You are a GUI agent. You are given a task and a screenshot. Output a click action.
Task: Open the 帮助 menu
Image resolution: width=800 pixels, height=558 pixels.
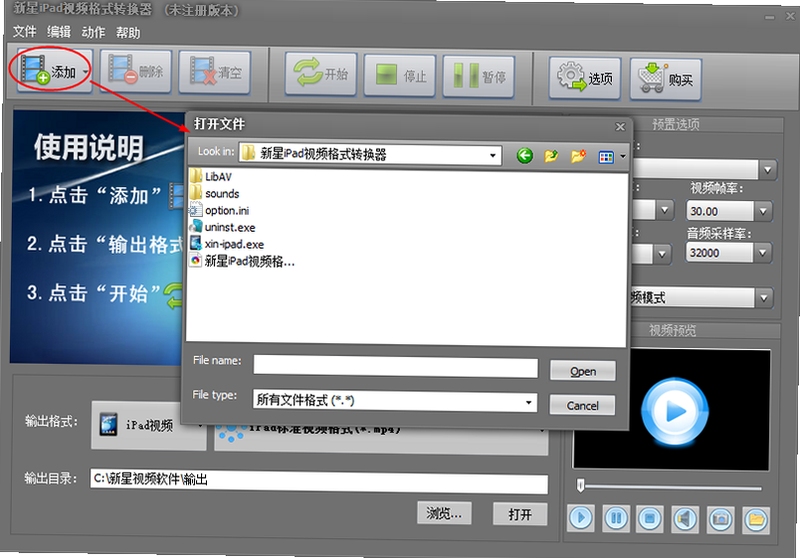coord(128,33)
